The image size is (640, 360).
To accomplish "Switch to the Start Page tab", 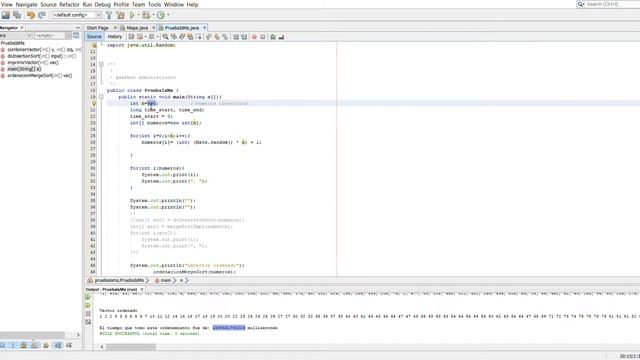I will 98,28.
